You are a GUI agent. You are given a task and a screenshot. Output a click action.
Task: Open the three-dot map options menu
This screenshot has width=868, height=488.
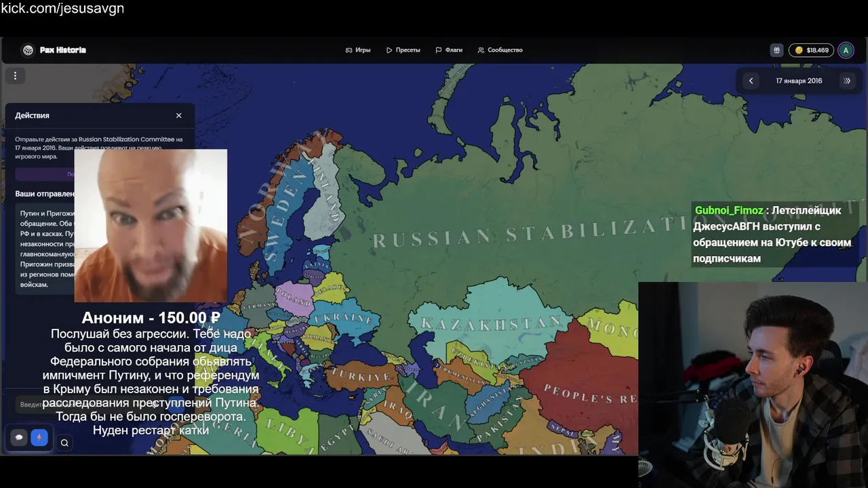coord(15,76)
